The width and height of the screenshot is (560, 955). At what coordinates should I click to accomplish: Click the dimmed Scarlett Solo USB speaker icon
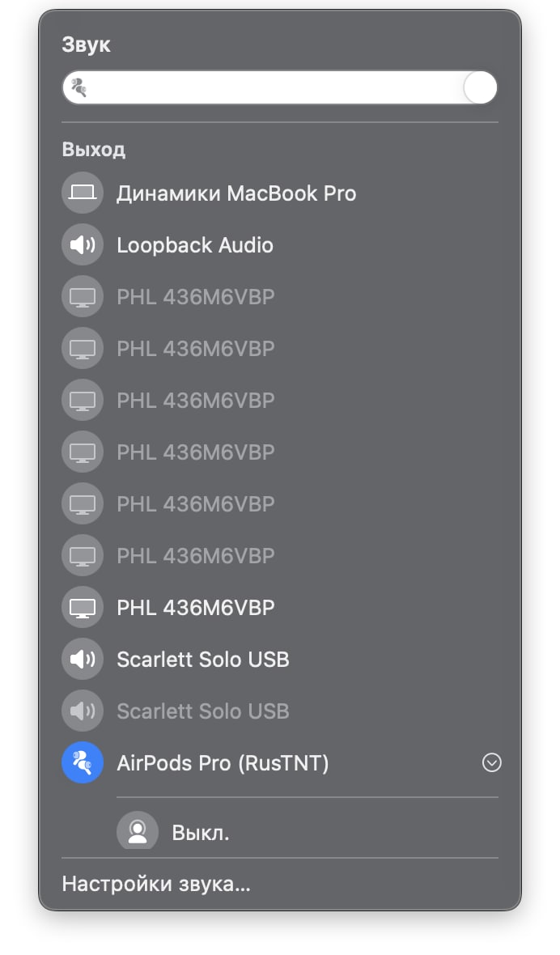83,711
